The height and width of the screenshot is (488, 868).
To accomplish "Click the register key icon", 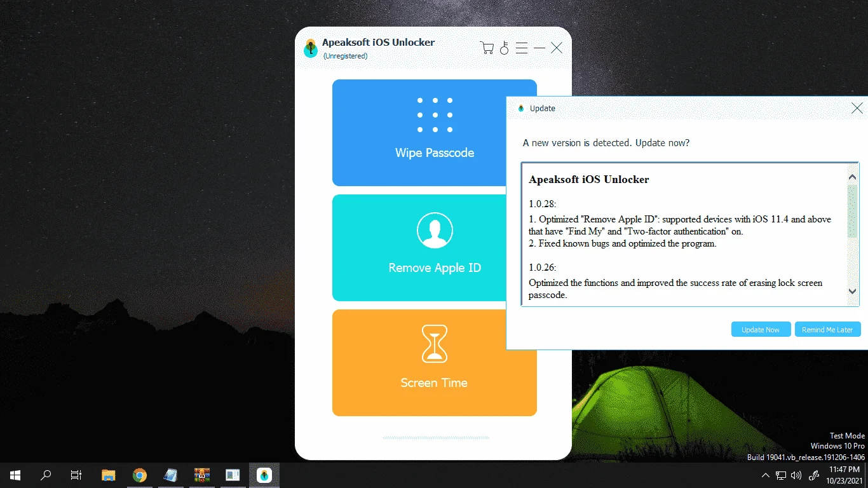I will (505, 48).
